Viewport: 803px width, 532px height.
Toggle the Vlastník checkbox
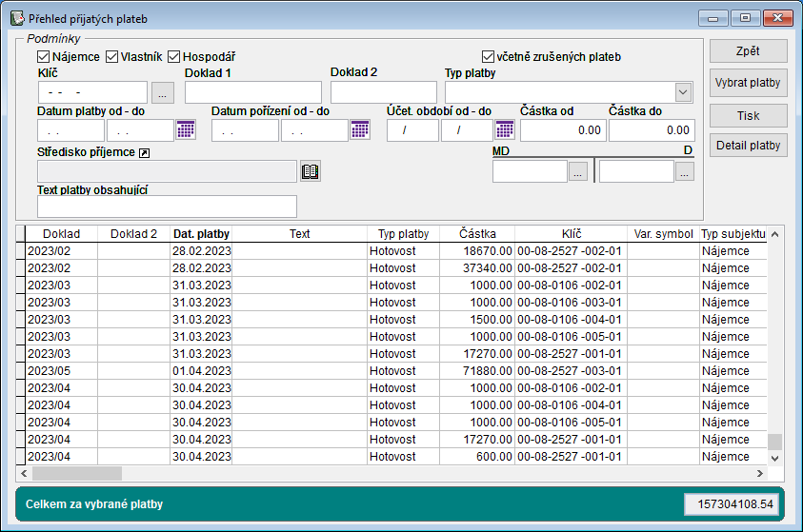pos(112,57)
